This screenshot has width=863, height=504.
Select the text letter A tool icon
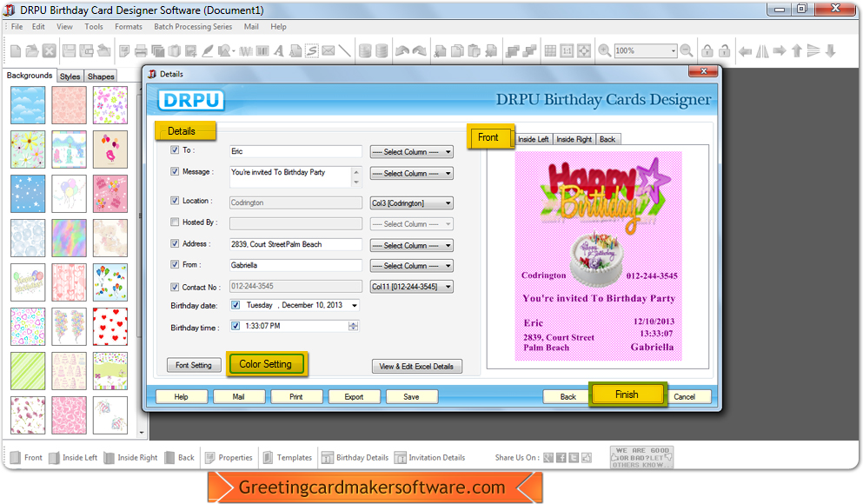[x=279, y=51]
